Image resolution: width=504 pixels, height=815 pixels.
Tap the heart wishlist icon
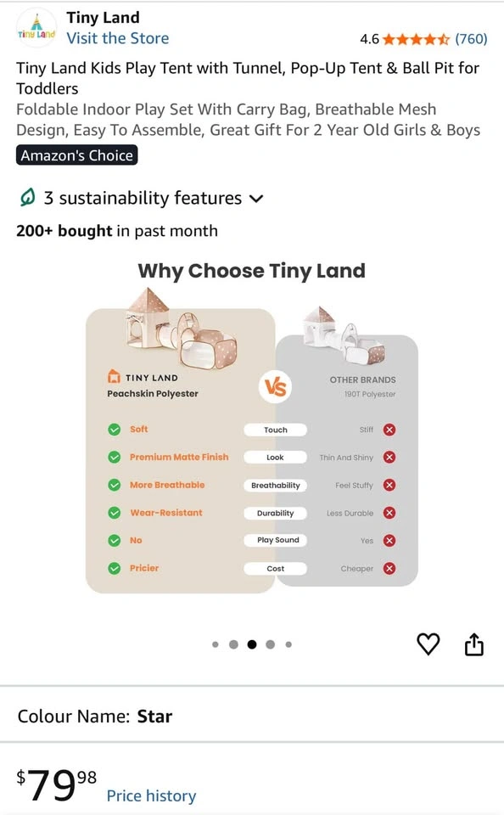tap(428, 644)
